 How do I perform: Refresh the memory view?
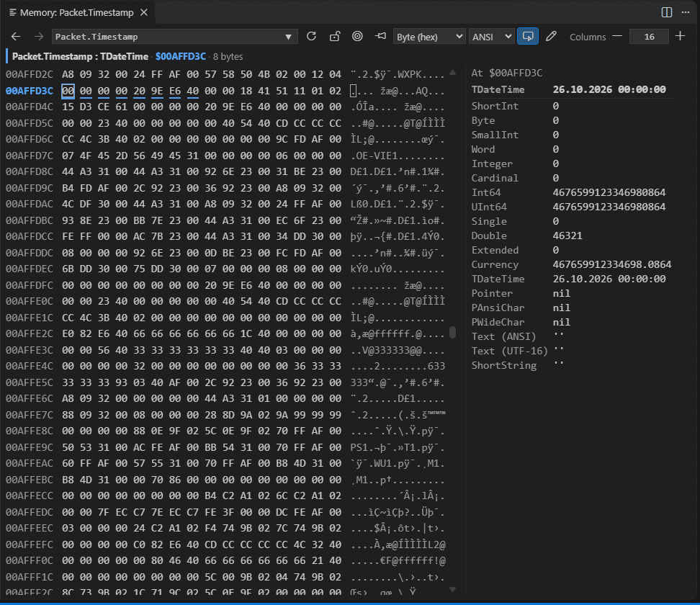(312, 37)
